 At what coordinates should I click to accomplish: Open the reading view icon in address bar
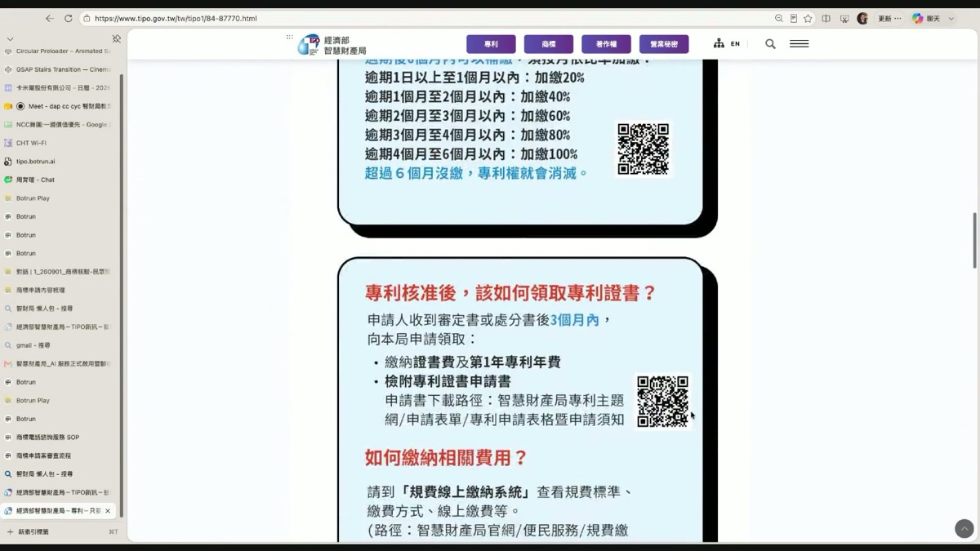coord(793,18)
